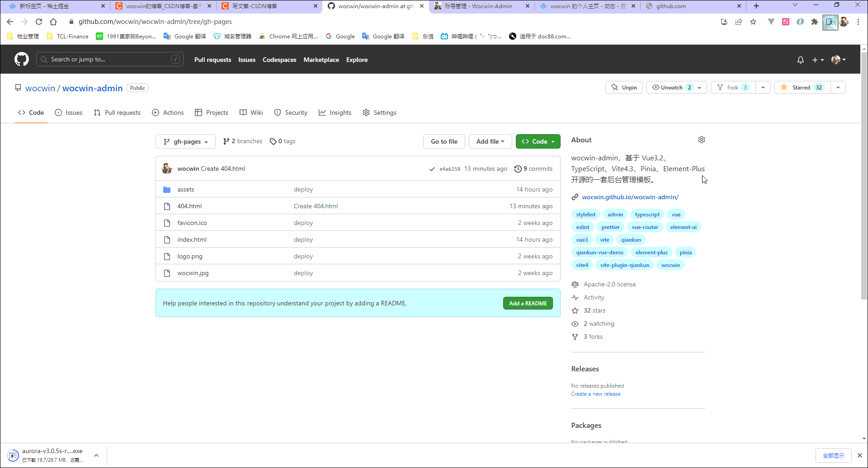Click Explore in the header
This screenshot has width=868, height=468.
pyautogui.click(x=357, y=60)
